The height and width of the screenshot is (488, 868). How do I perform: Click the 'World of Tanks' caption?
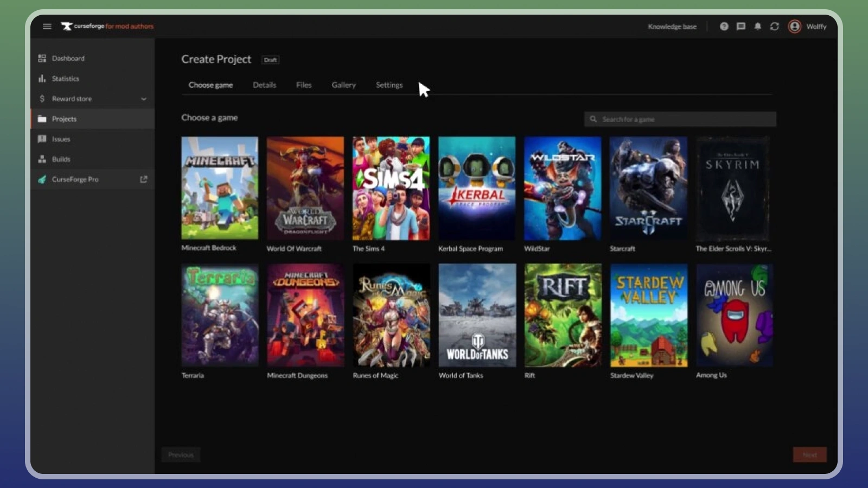point(461,375)
